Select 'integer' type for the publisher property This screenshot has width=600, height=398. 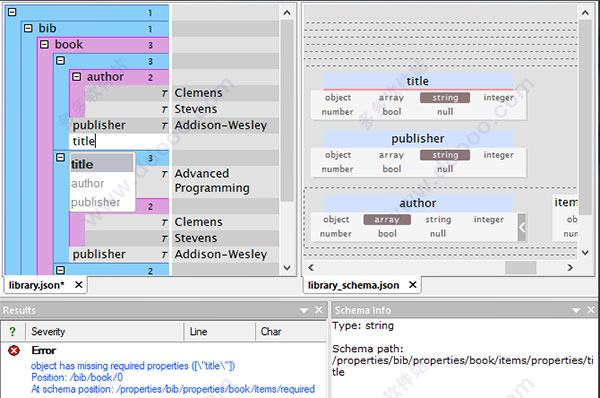499,155
